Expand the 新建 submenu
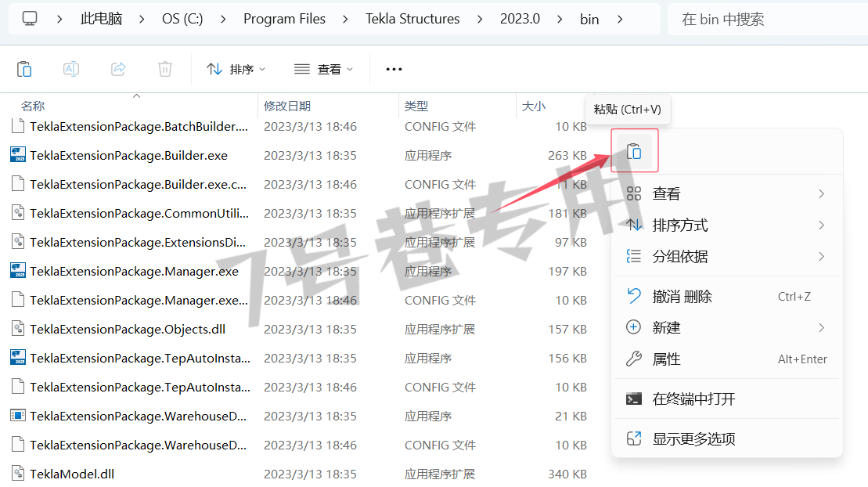Viewport: 868px width, 487px height. [727, 327]
